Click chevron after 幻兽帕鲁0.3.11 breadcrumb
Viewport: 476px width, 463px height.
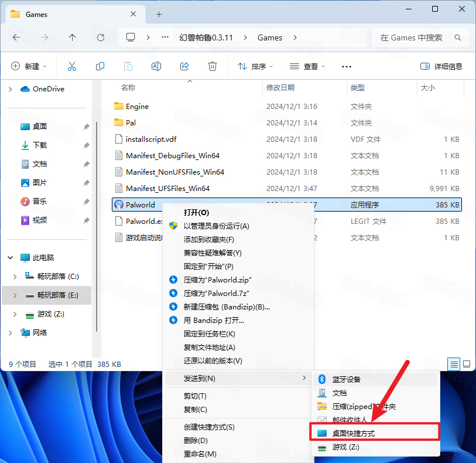tap(245, 38)
